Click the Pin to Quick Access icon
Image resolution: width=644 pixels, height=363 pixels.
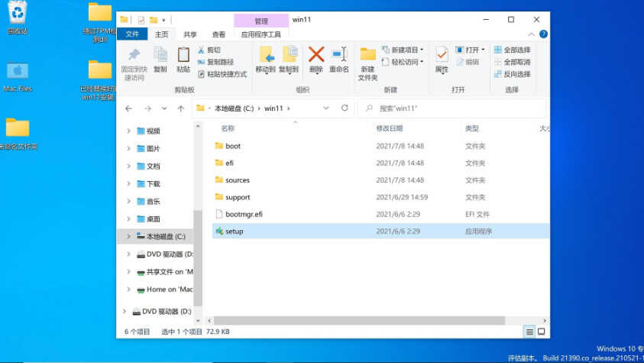(134, 56)
